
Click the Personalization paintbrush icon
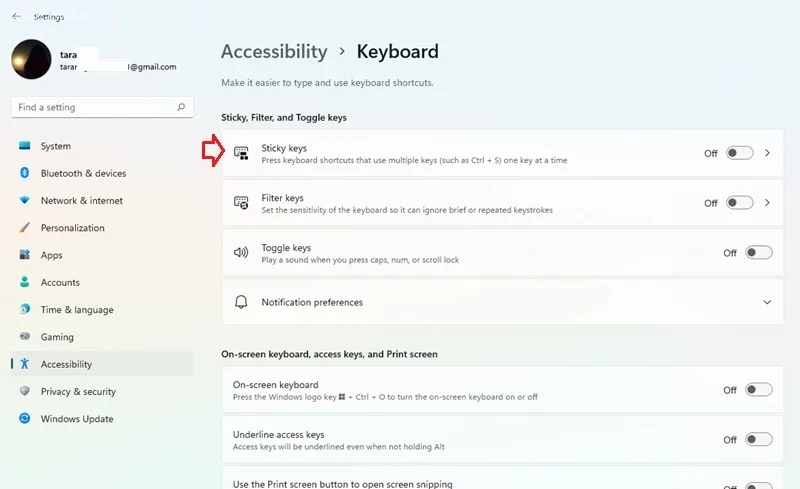(x=24, y=228)
